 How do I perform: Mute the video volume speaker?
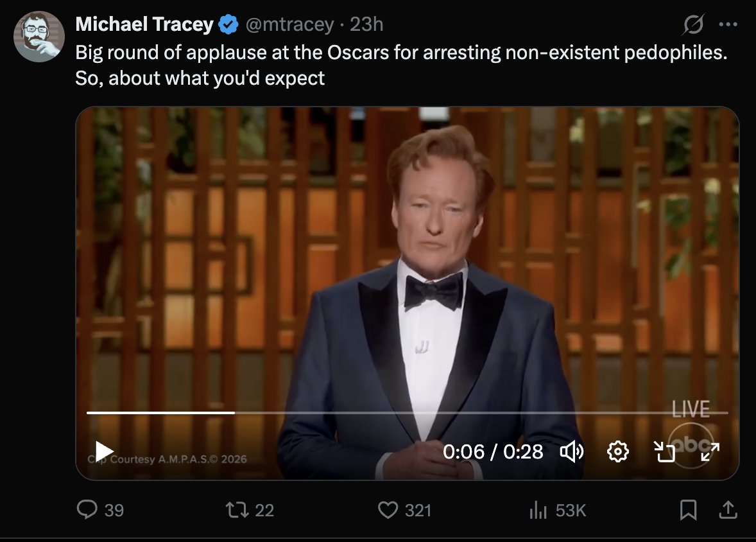click(571, 451)
